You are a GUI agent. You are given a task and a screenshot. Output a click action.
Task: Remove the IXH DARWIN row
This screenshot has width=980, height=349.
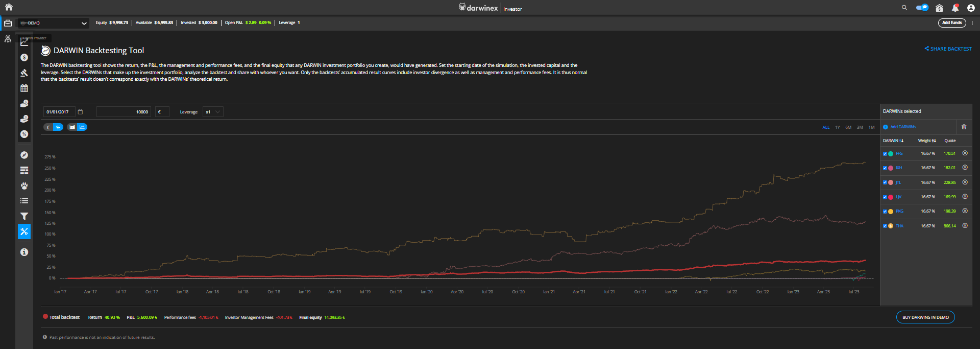pos(965,168)
